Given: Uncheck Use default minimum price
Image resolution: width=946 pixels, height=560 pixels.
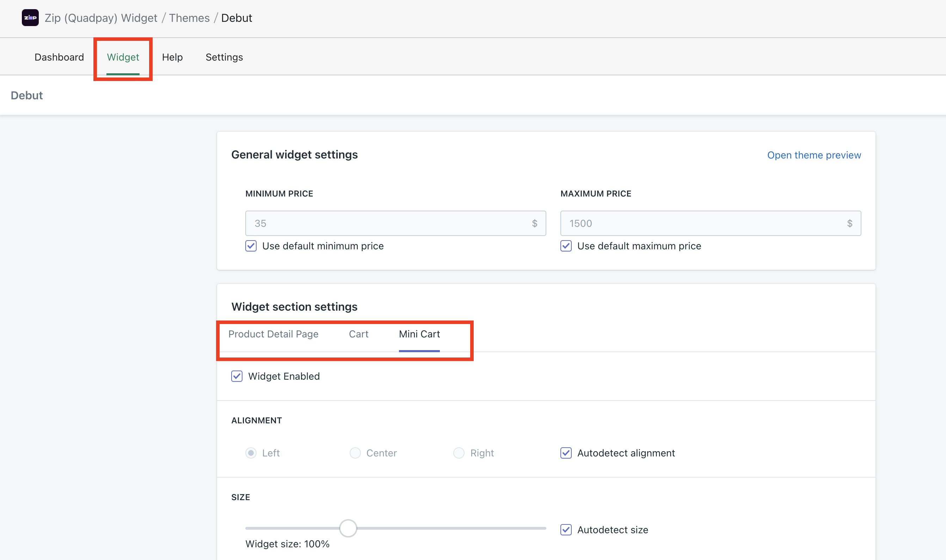Looking at the screenshot, I should pyautogui.click(x=251, y=246).
